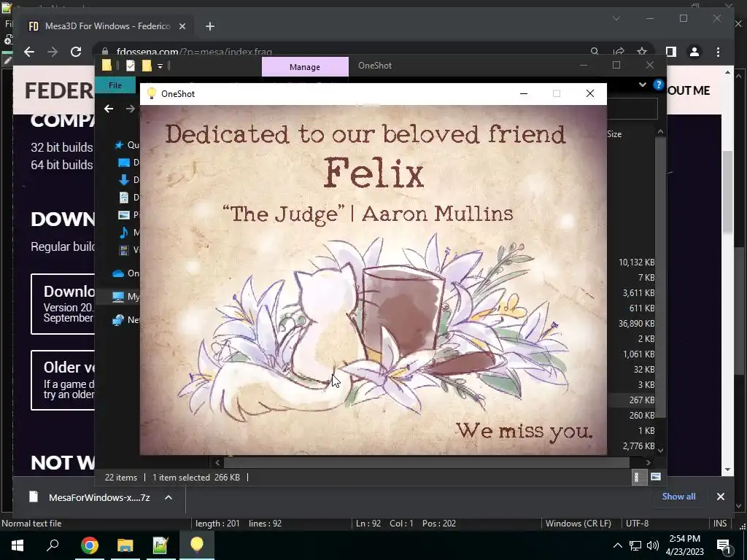
Task: Zoom search icon in Chrome address bar
Action: click(x=595, y=52)
